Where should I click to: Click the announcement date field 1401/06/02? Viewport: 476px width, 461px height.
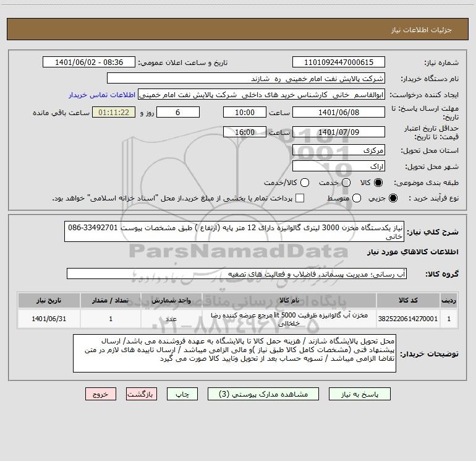point(89,62)
